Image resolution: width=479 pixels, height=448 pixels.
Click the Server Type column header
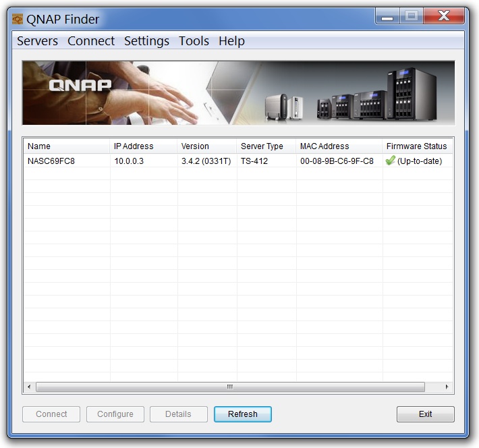click(266, 146)
